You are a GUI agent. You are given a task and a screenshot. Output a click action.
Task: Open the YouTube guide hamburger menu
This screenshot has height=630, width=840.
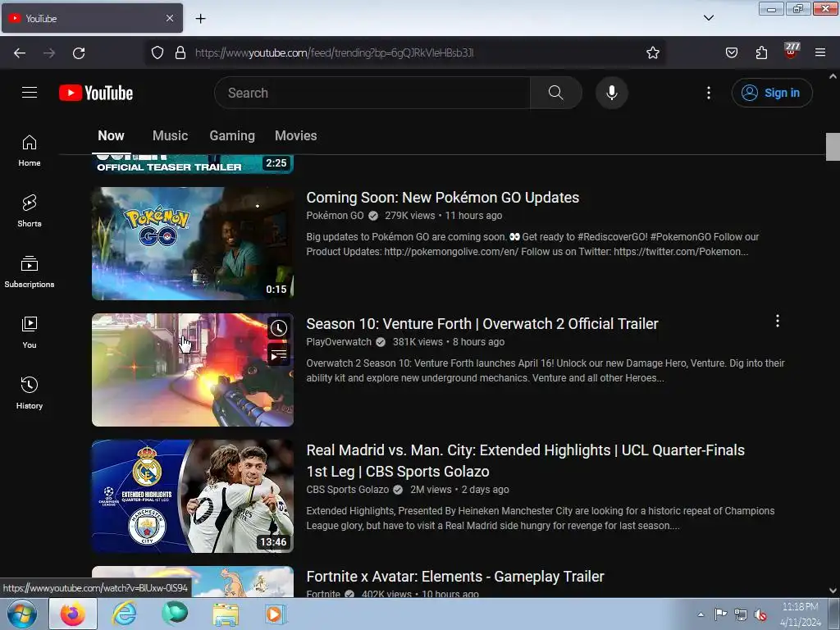[x=30, y=93]
